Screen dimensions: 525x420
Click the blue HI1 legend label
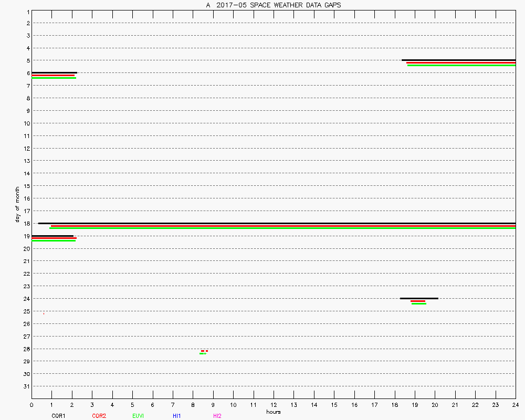pyautogui.click(x=176, y=416)
